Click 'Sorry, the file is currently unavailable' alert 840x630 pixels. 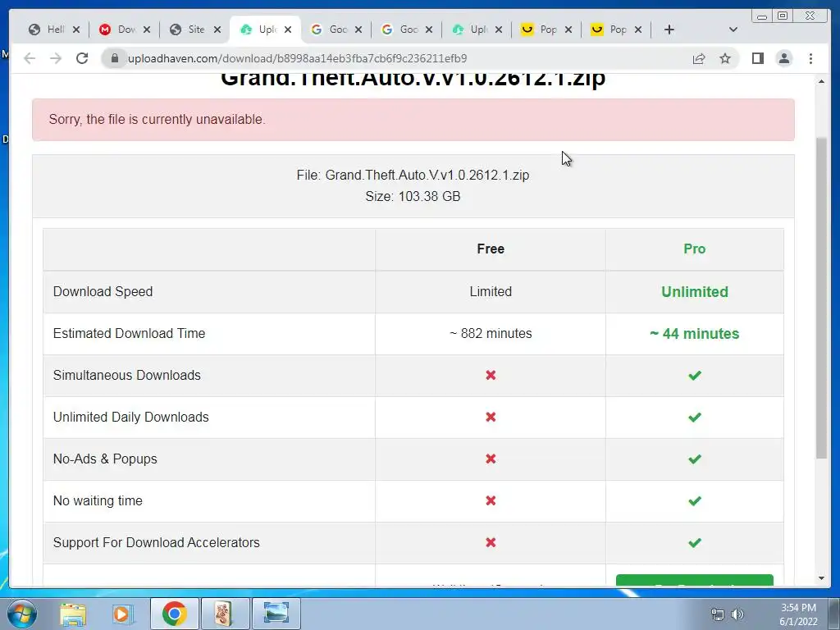pos(413,120)
